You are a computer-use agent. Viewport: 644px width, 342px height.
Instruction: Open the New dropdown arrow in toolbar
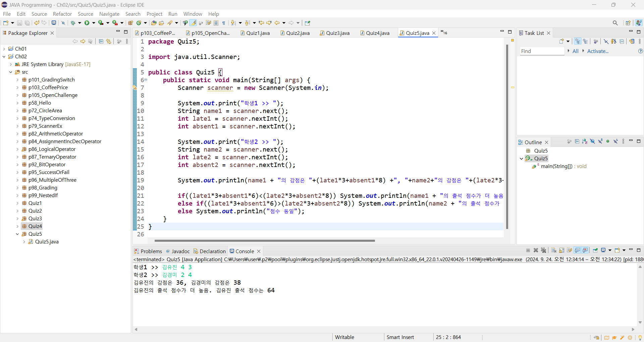[x=12, y=23]
